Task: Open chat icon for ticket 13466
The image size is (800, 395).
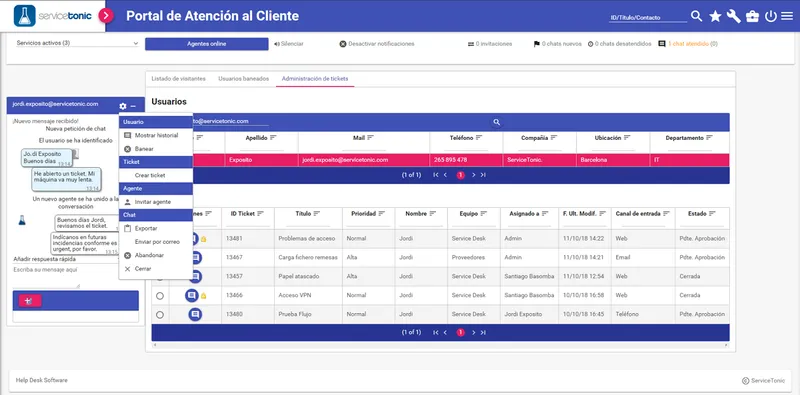Action: tap(192, 295)
